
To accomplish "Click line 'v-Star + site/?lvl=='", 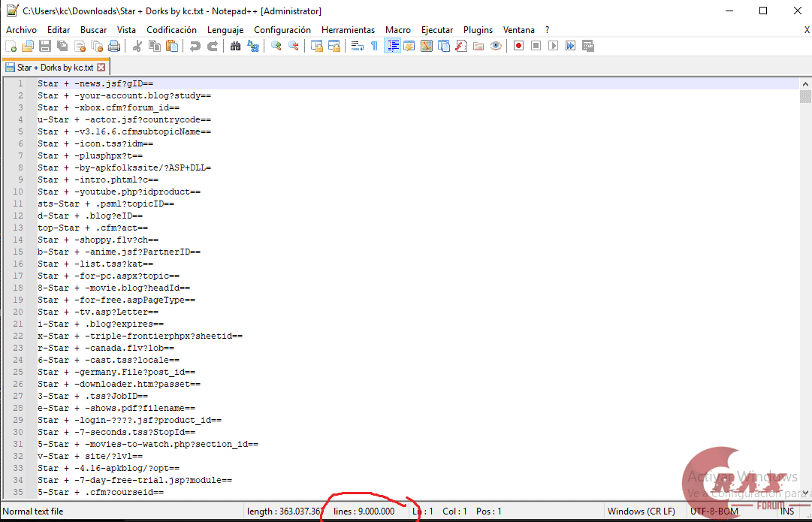I will [x=90, y=456].
